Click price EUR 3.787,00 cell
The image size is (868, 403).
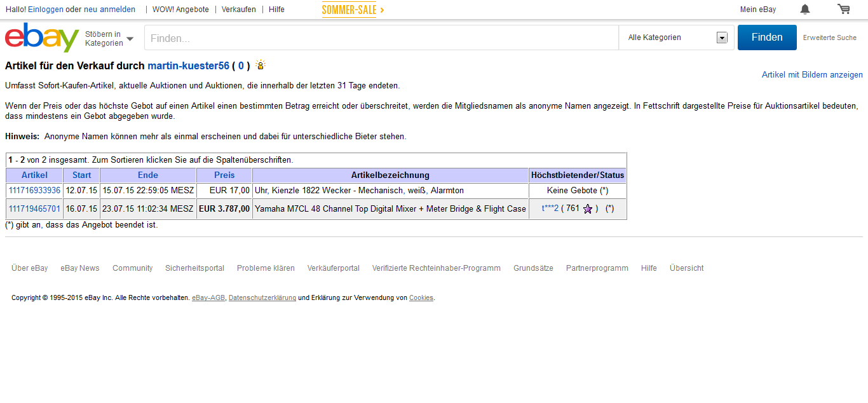click(x=224, y=208)
